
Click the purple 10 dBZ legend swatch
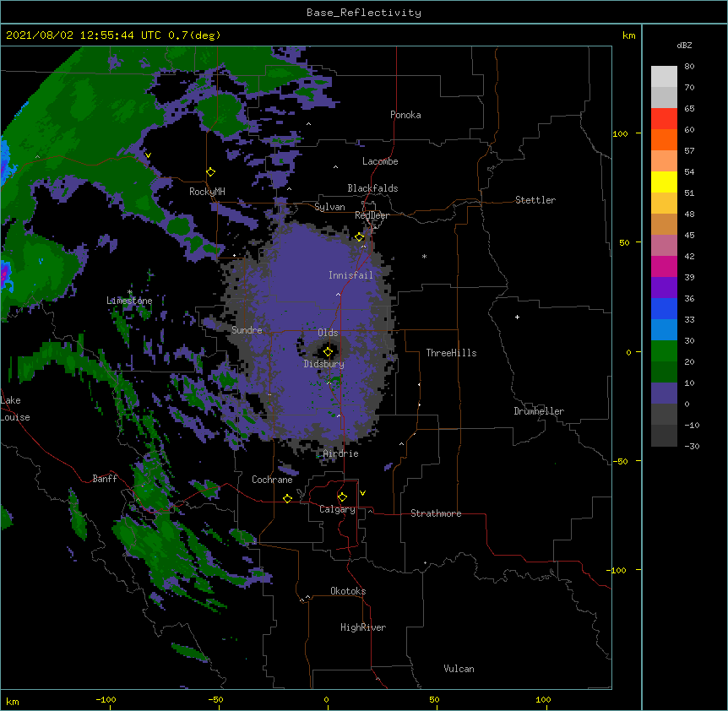click(664, 393)
